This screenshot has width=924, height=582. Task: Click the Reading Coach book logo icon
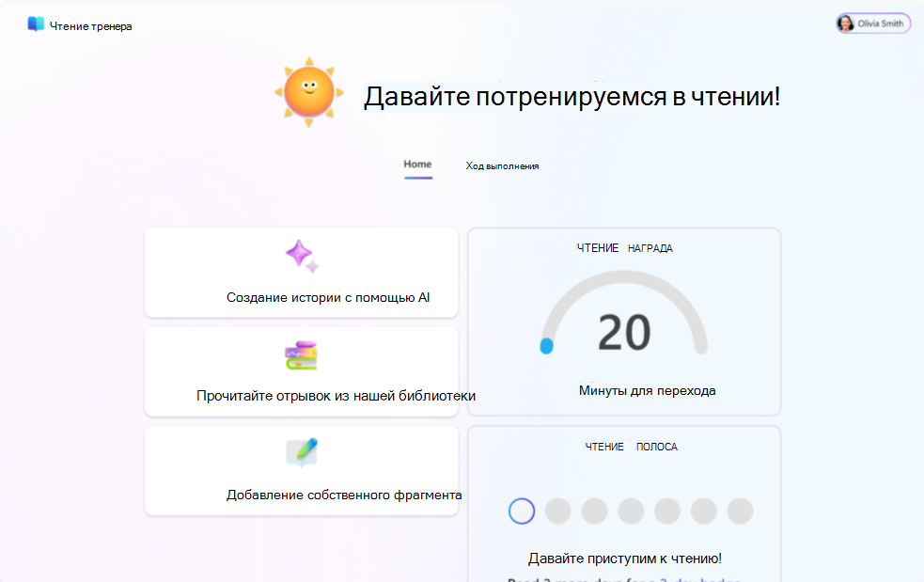36,24
